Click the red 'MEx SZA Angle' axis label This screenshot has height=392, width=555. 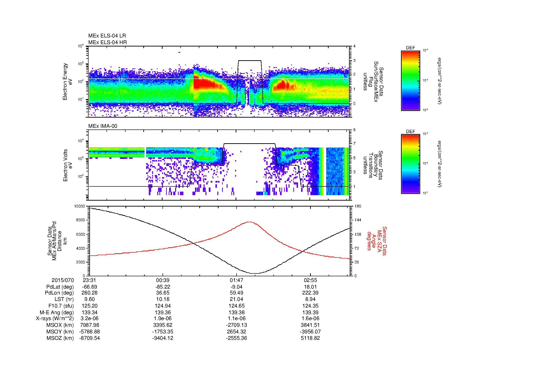[x=377, y=241]
